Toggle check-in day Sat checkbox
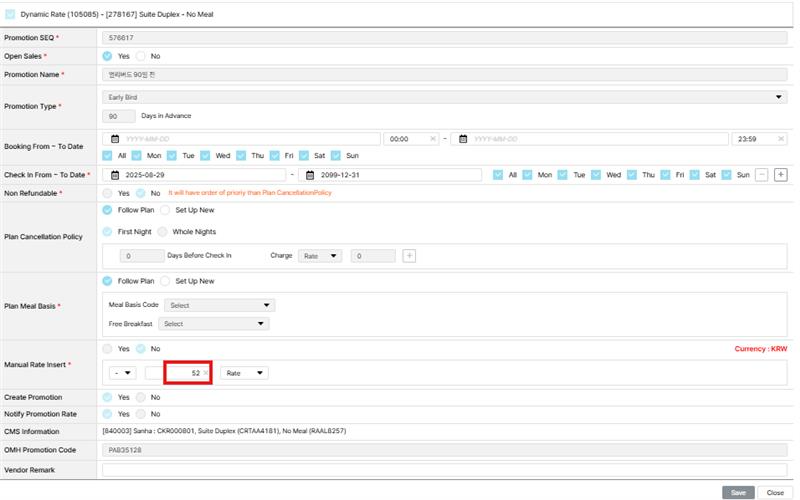 click(x=694, y=175)
